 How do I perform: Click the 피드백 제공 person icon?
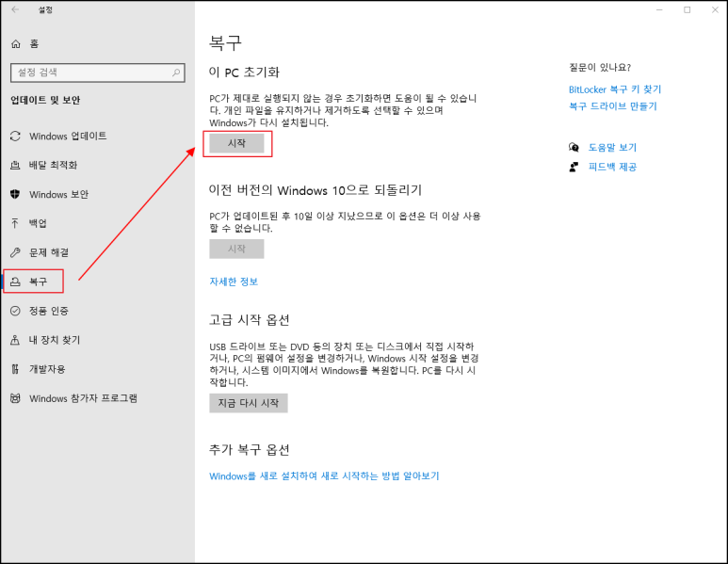coord(574,167)
